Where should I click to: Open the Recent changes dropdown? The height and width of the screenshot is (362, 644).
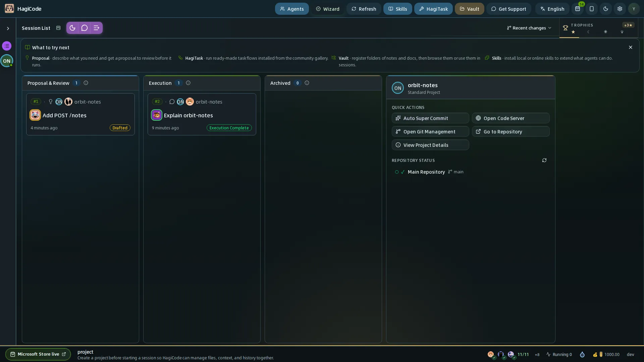click(x=529, y=28)
